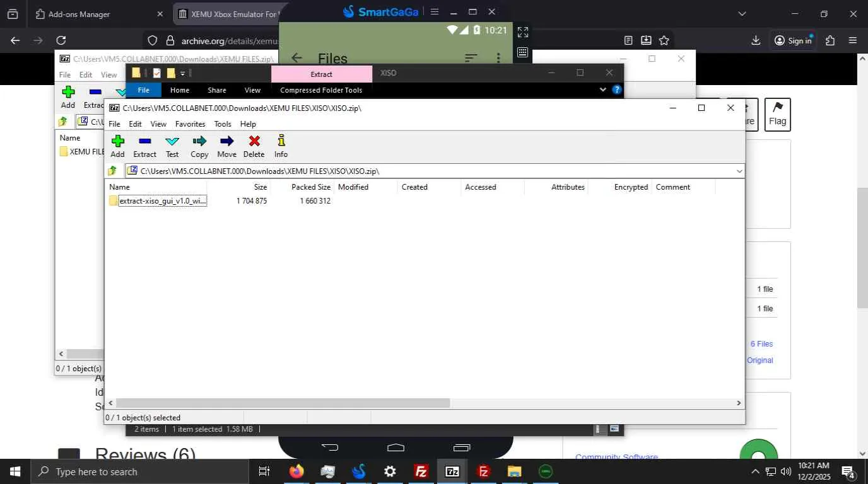This screenshot has height=484, width=868.
Task: Select the extract-xiso_gui_v1.0 folder row
Action: (158, 201)
